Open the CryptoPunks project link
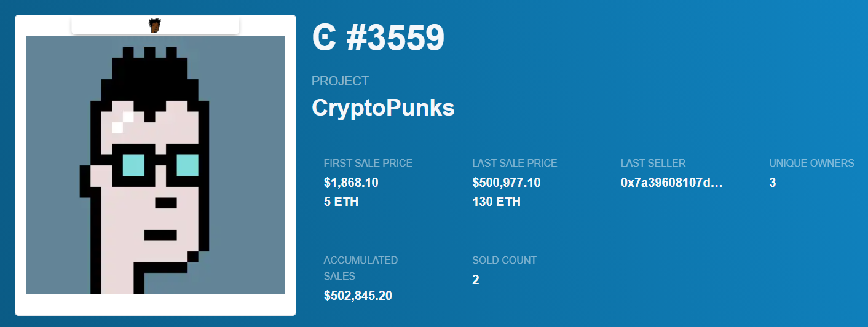 [383, 108]
